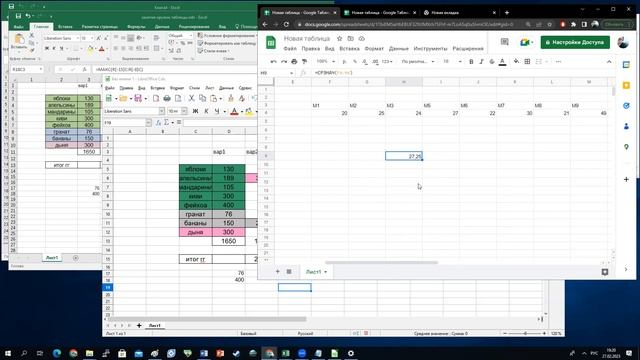Open the Вставка ribbon tab in Excel

(x=65, y=27)
